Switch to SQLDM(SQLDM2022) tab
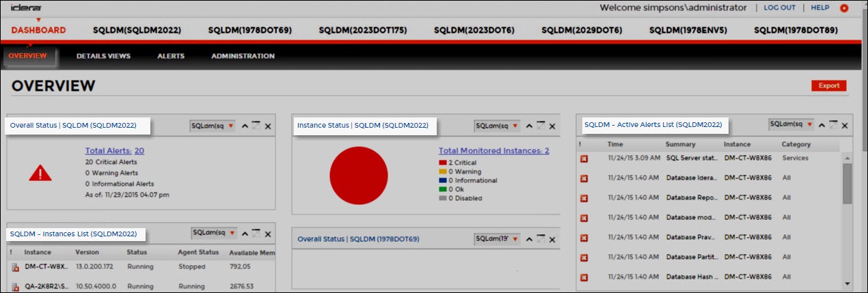Screen dimensions: 868x293 click(x=138, y=31)
